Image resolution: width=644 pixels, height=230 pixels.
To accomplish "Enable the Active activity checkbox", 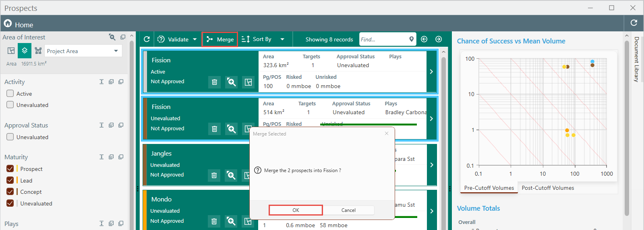I will [10, 93].
